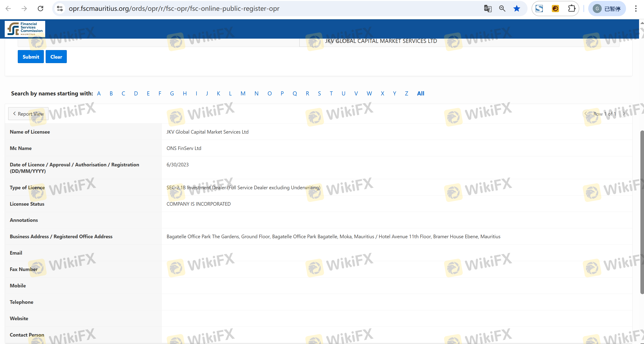Go to next row arrow

(624, 114)
